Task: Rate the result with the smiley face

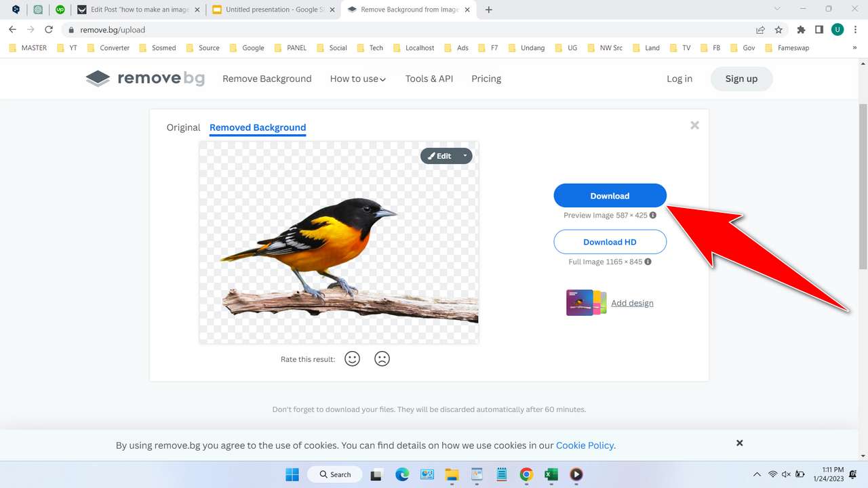Action: pos(352,359)
